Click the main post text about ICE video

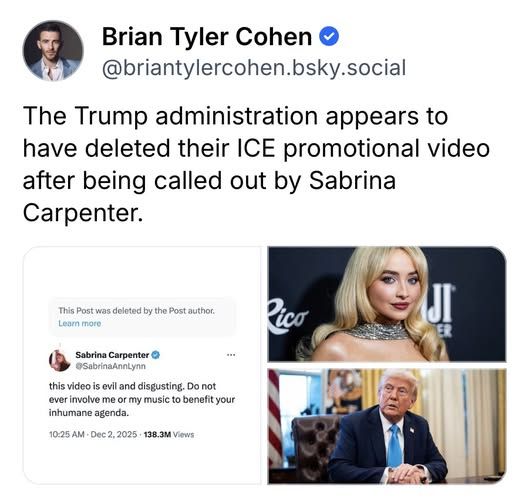point(256,164)
